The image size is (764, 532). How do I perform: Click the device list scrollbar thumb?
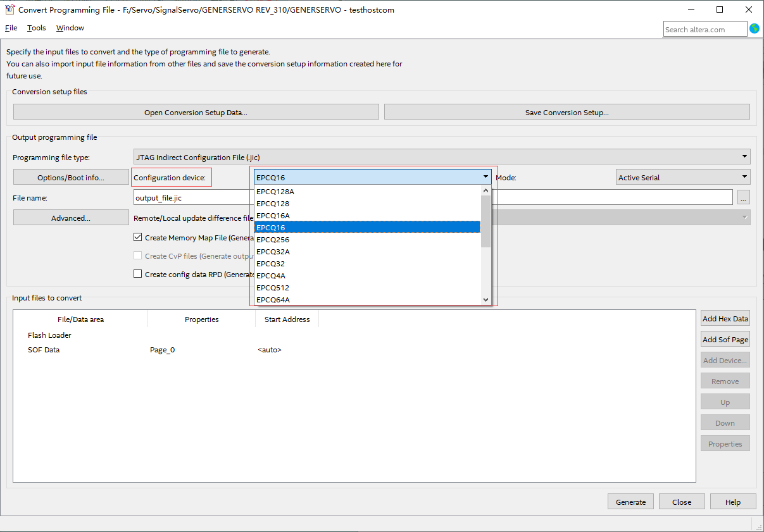pyautogui.click(x=485, y=221)
